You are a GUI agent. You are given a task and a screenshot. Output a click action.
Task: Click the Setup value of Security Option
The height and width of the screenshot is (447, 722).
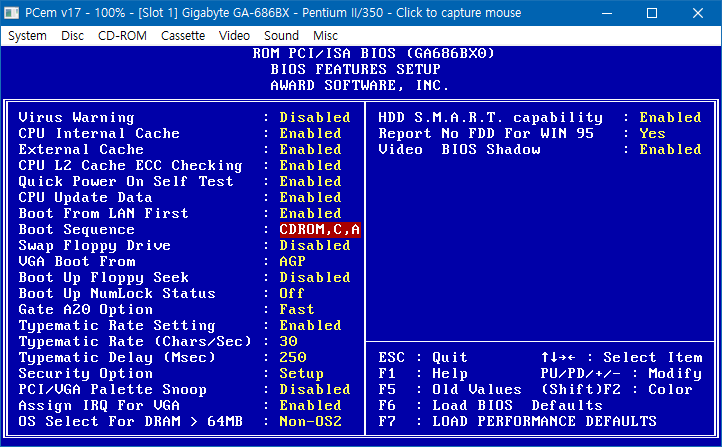302,373
